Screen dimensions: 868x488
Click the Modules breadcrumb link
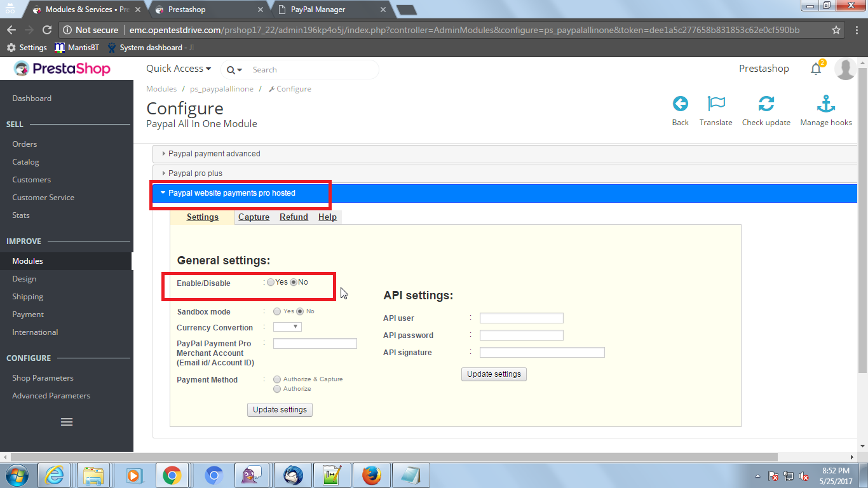161,89
